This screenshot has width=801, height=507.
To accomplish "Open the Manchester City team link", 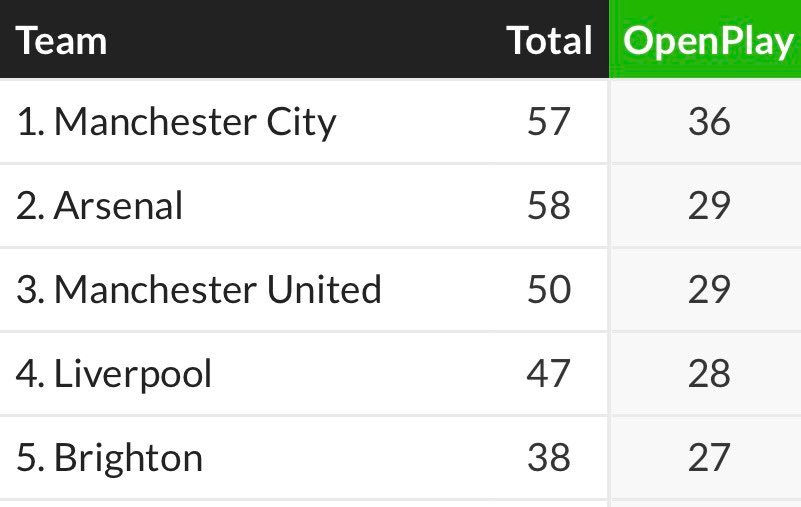I will pos(195,122).
